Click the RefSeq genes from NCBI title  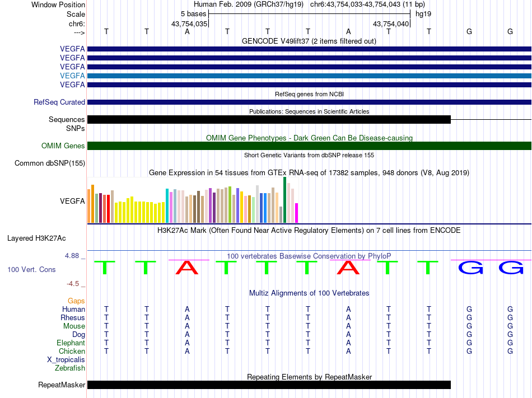309,94
